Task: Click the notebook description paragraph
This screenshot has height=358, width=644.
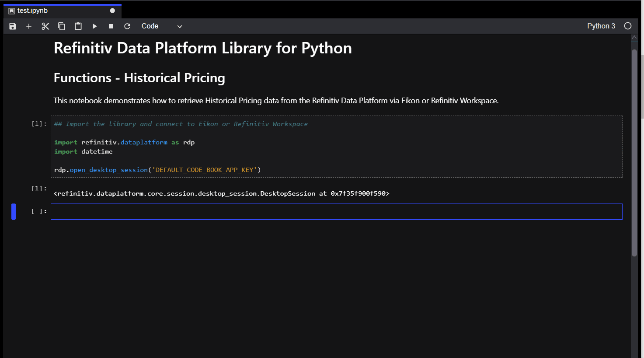Action: pyautogui.click(x=276, y=101)
